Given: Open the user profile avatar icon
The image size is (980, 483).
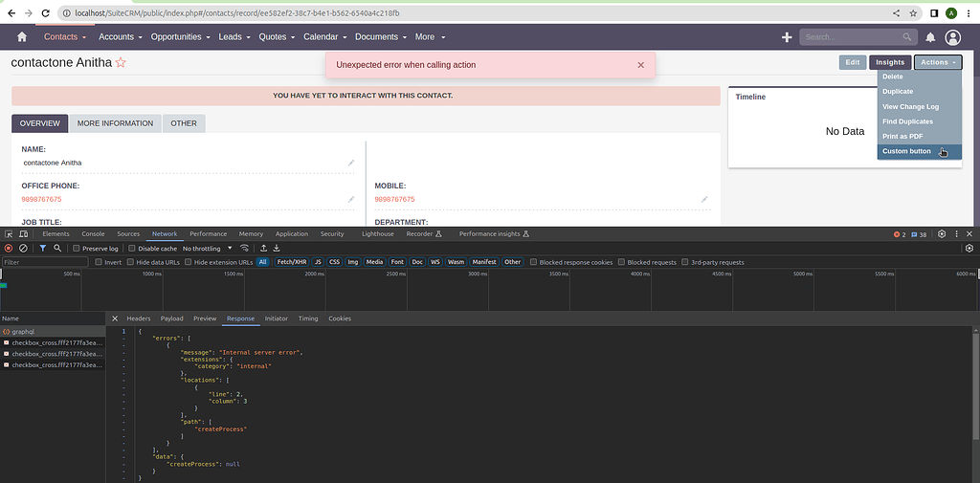Looking at the screenshot, I should coord(953,37).
